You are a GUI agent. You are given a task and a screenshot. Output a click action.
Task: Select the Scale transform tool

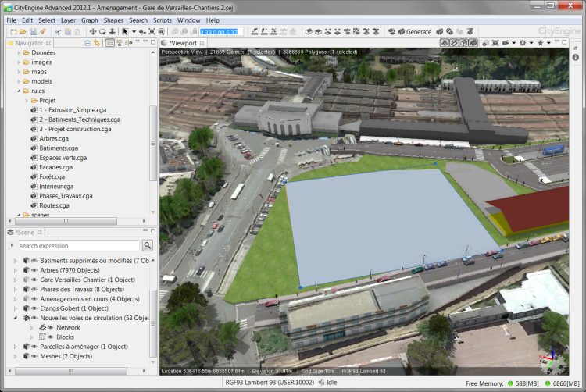click(x=112, y=32)
